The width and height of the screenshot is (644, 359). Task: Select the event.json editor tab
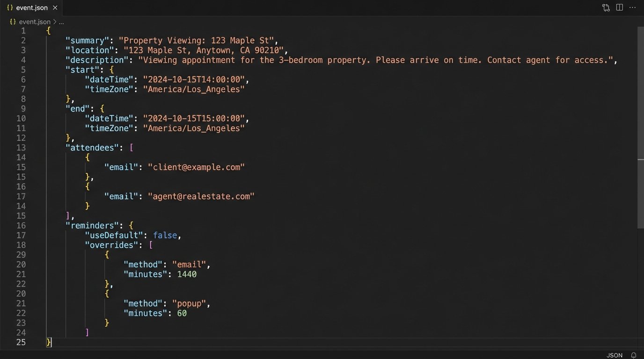(x=31, y=8)
